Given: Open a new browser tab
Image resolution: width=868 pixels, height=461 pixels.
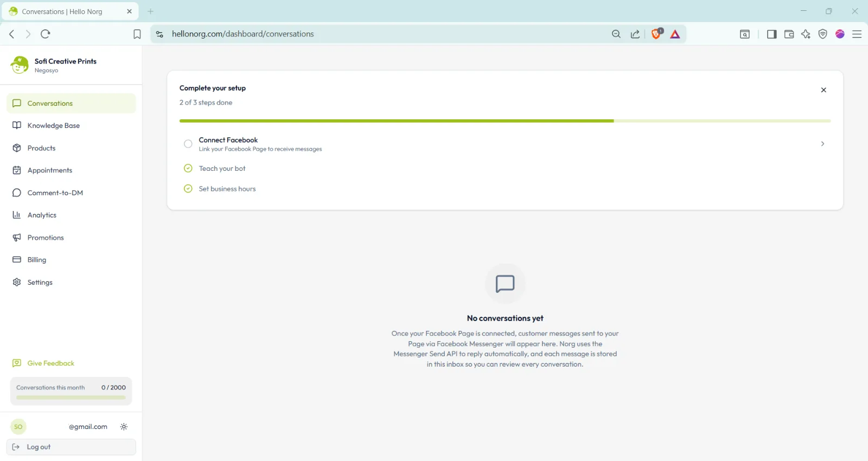Looking at the screenshot, I should pyautogui.click(x=151, y=11).
